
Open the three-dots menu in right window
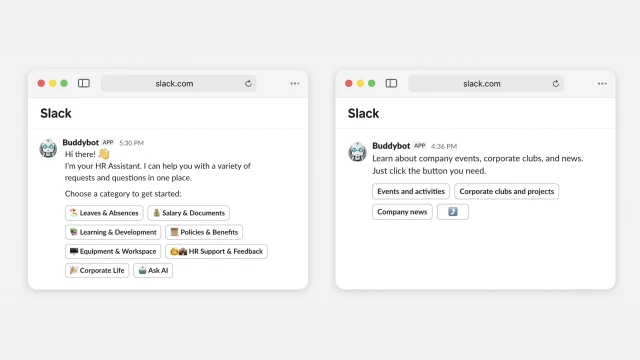point(602,84)
